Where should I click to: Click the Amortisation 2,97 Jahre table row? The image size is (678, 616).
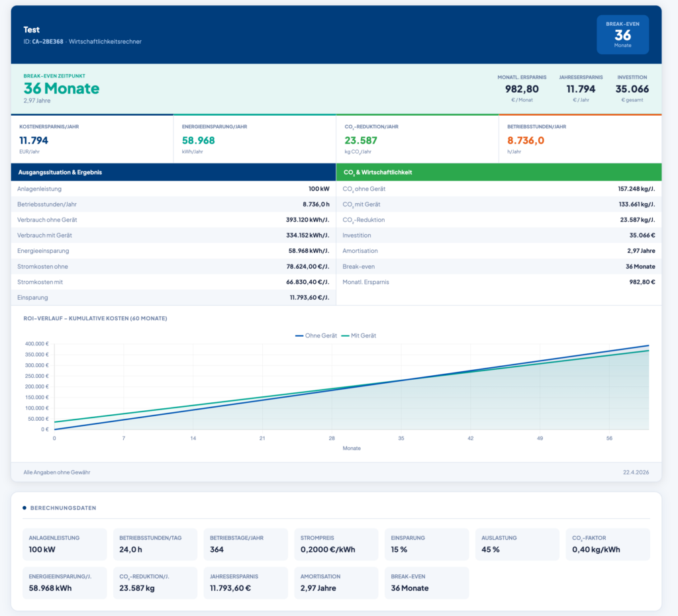499,251
